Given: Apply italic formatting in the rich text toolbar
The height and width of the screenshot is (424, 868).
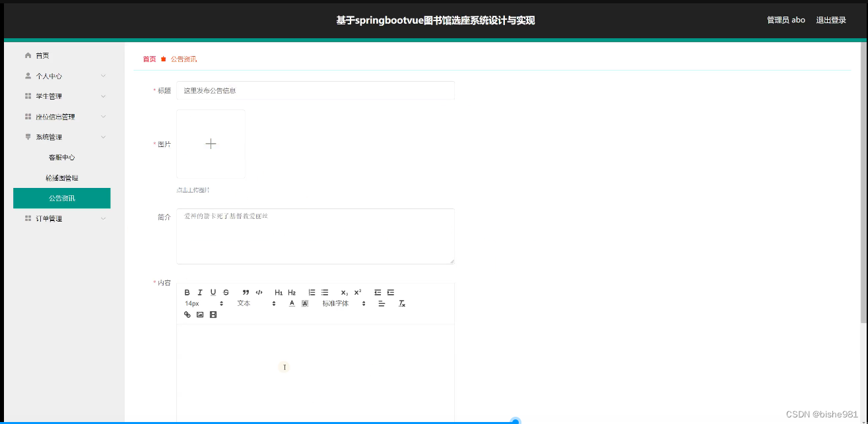Looking at the screenshot, I should pyautogui.click(x=200, y=292).
